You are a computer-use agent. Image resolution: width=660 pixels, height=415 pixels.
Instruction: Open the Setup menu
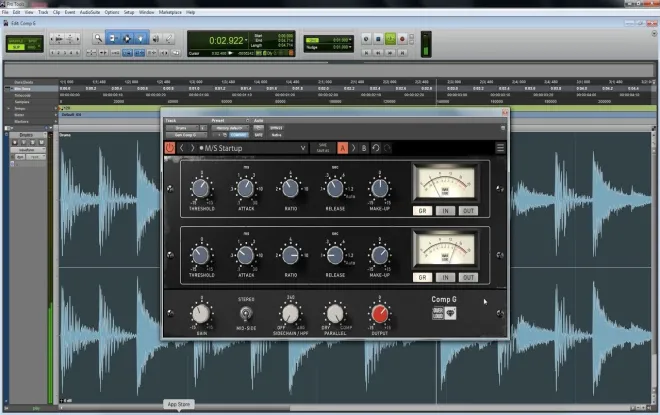(129, 12)
